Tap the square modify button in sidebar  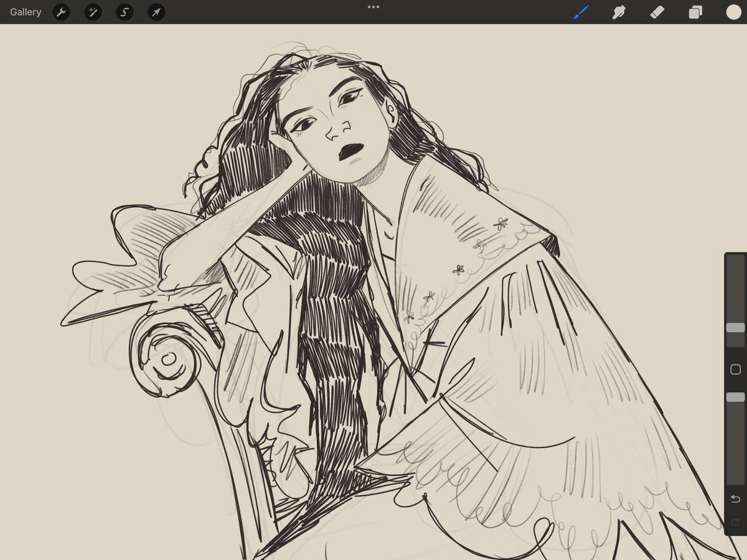[x=735, y=370]
